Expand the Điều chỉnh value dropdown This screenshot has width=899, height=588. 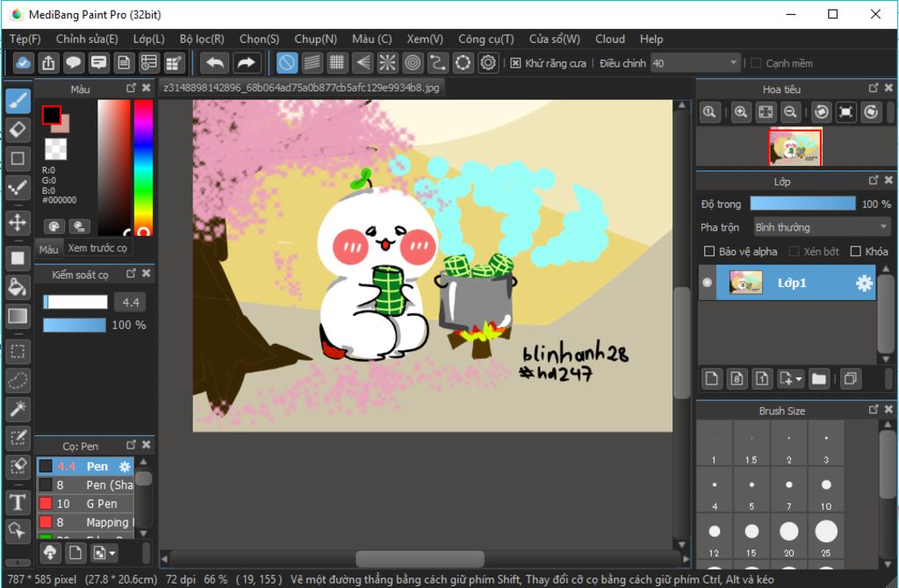pyautogui.click(x=734, y=63)
